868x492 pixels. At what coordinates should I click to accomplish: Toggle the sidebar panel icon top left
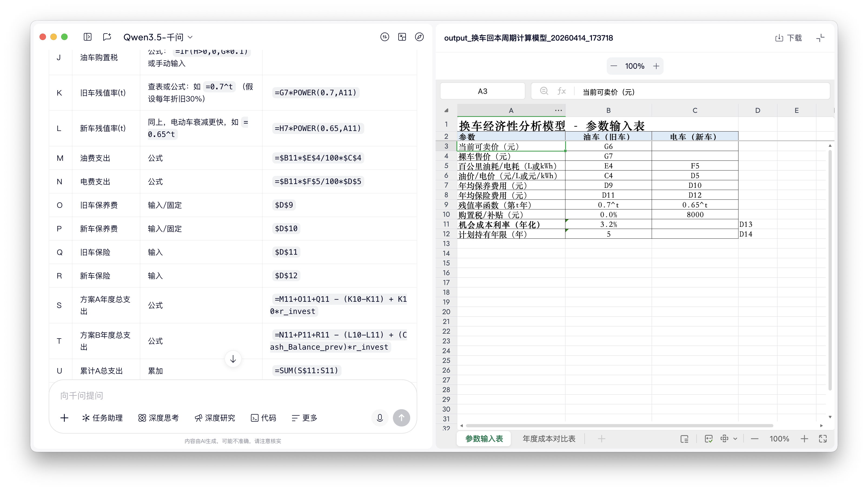[x=87, y=37]
